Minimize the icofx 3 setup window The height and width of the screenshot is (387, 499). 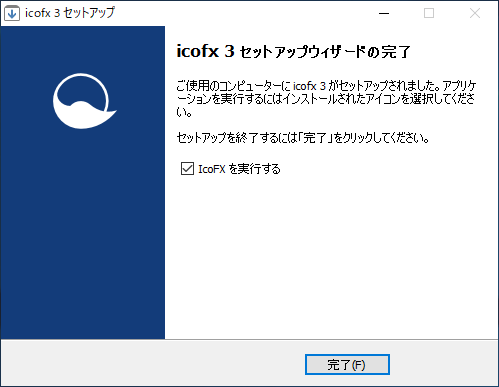[x=384, y=13]
